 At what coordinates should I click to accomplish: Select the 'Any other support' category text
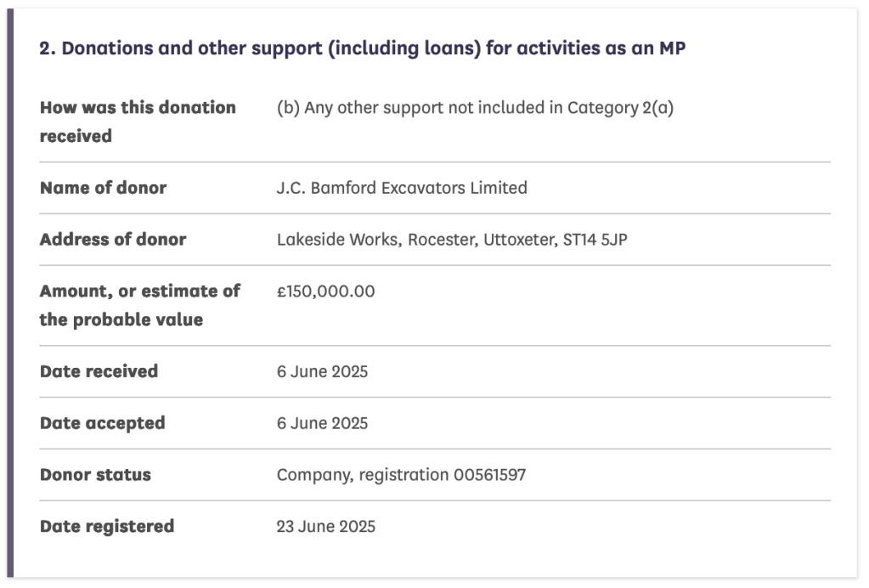coord(475,107)
